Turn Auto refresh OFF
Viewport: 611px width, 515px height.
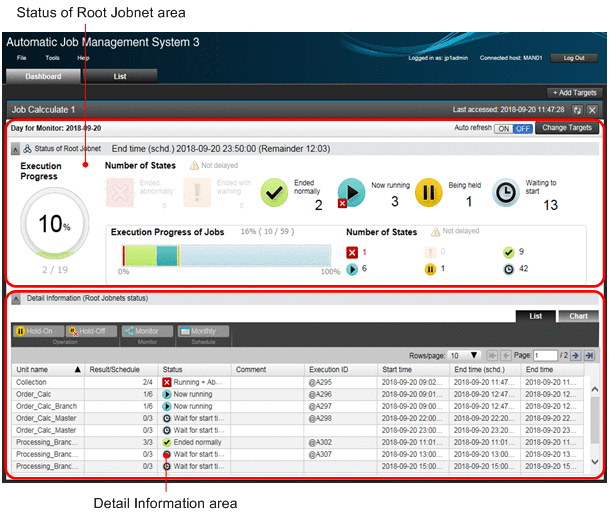click(522, 129)
